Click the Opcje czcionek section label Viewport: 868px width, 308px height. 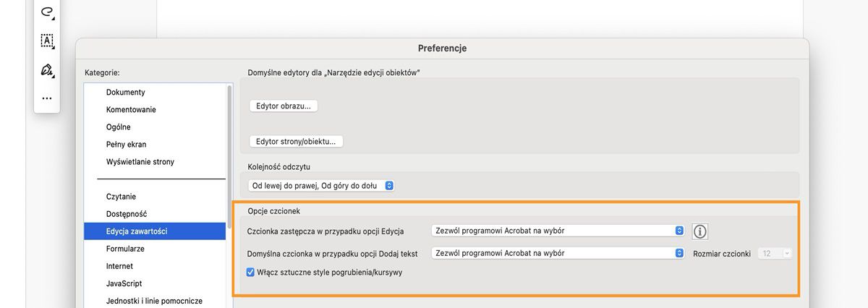tap(274, 210)
